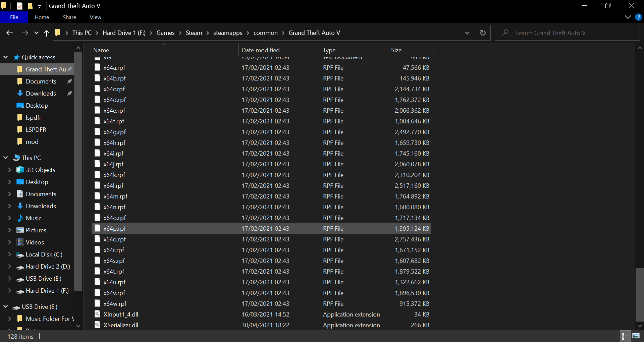Expand the ribbon with the chevron
This screenshot has width=644, height=342.
(x=628, y=17)
